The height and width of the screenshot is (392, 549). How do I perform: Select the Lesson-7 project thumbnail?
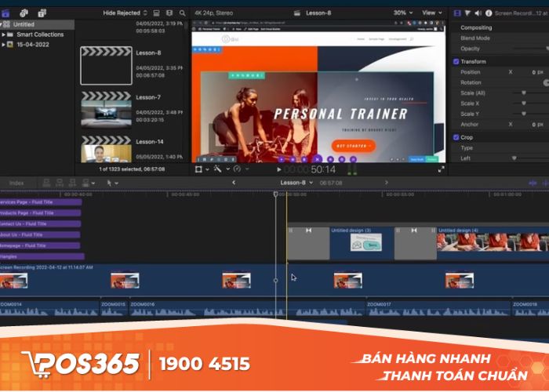pos(106,110)
